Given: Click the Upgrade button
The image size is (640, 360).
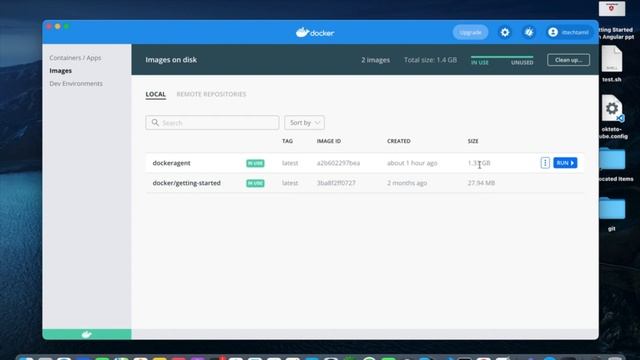Looking at the screenshot, I should tap(470, 32).
